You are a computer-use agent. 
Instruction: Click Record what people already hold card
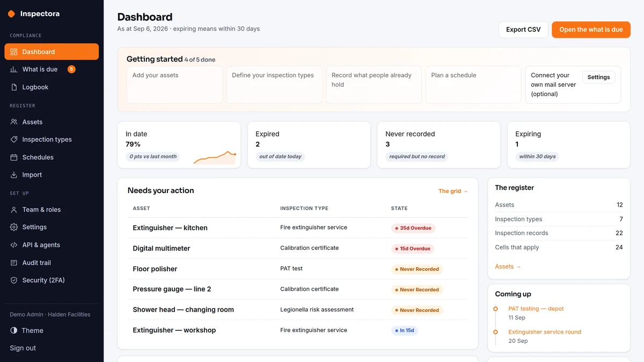pos(374,85)
